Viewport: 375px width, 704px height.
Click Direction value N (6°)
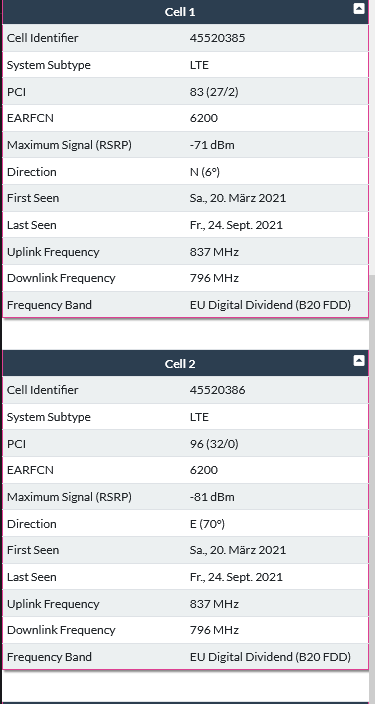point(205,172)
